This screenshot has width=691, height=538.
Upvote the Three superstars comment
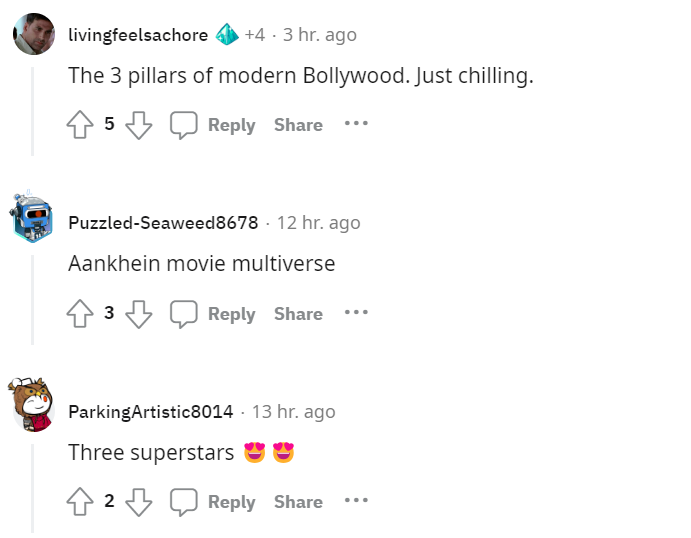coord(80,501)
